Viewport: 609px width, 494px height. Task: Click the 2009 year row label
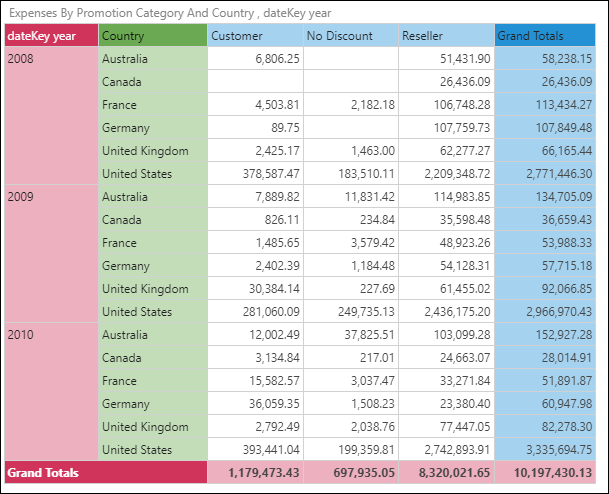(22, 197)
